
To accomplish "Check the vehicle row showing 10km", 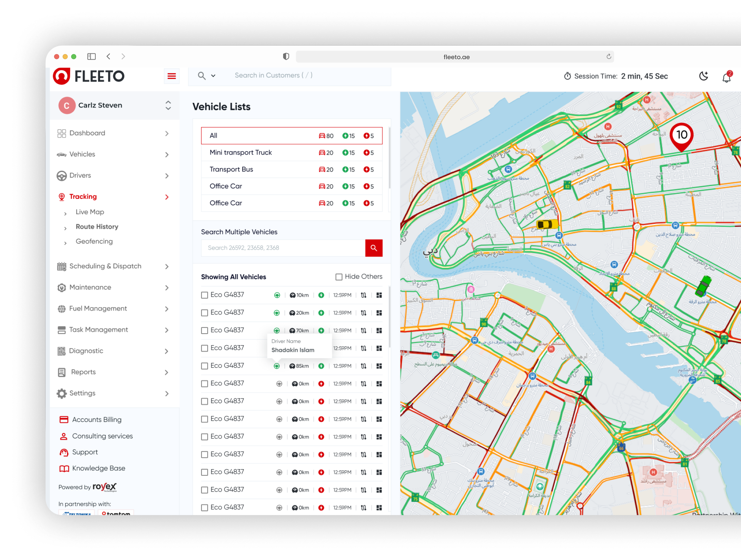I will 204,295.
